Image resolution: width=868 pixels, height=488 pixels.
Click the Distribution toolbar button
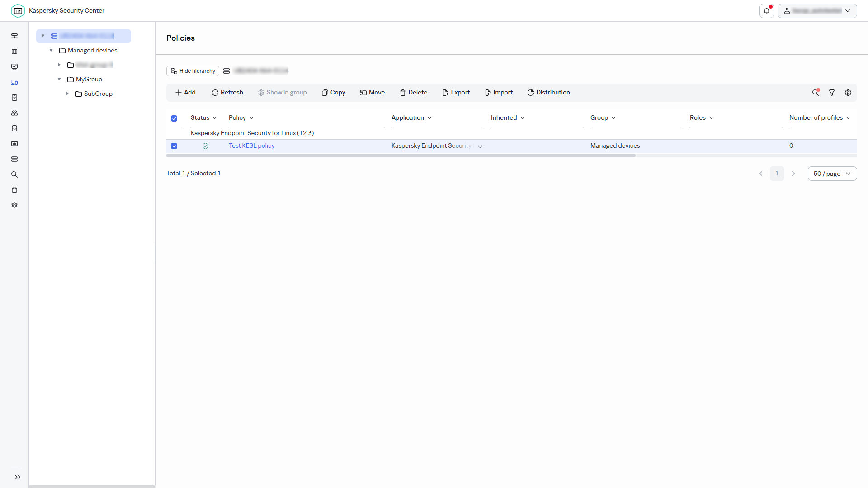(x=548, y=93)
